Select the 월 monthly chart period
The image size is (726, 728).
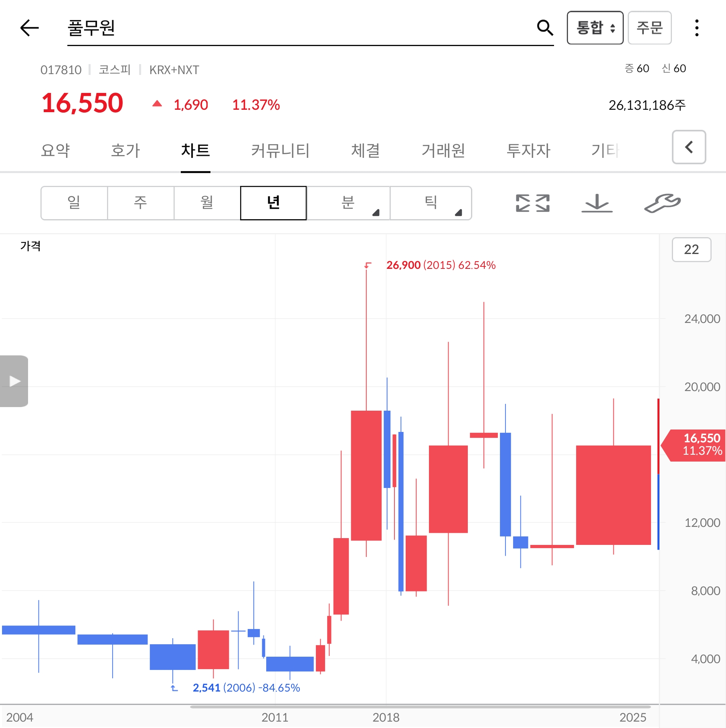(x=207, y=203)
